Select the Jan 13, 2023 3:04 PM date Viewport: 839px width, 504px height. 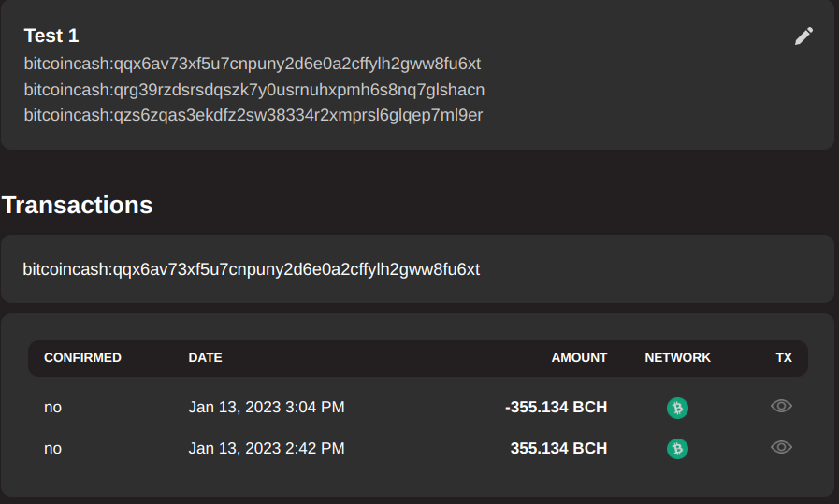click(x=267, y=407)
